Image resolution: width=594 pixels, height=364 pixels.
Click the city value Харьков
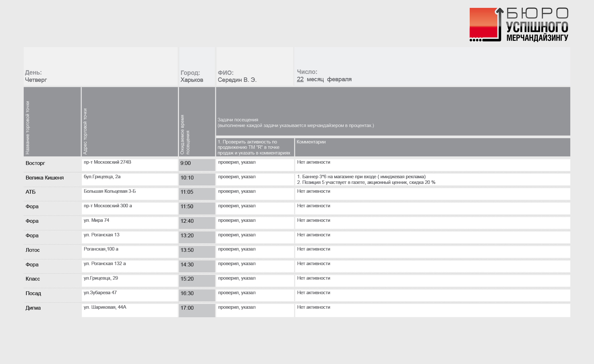point(192,80)
